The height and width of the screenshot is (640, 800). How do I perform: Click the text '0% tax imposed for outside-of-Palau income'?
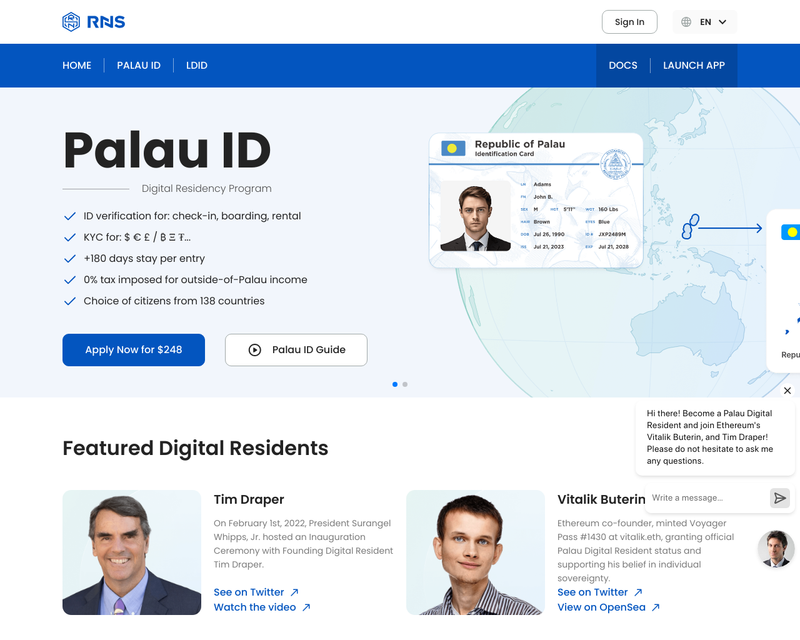tap(195, 280)
